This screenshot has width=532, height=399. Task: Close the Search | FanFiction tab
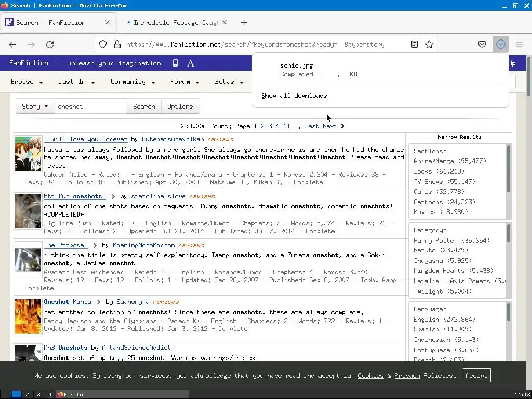[107, 22]
